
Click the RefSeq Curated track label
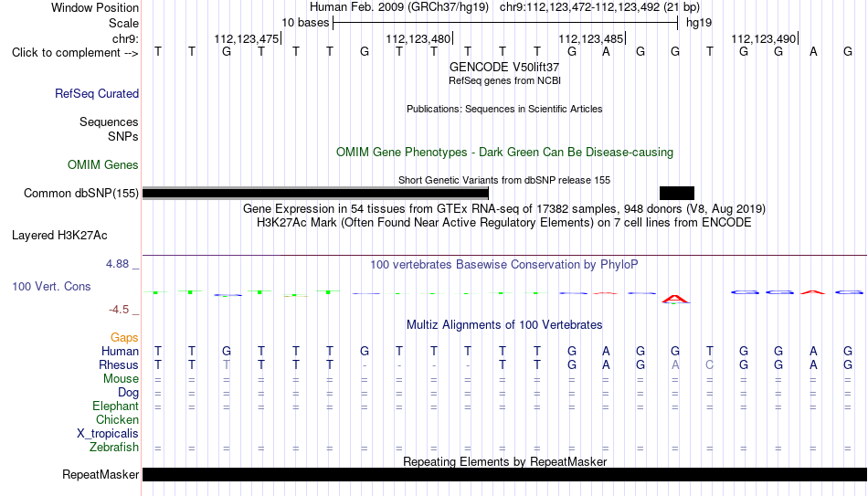point(96,93)
